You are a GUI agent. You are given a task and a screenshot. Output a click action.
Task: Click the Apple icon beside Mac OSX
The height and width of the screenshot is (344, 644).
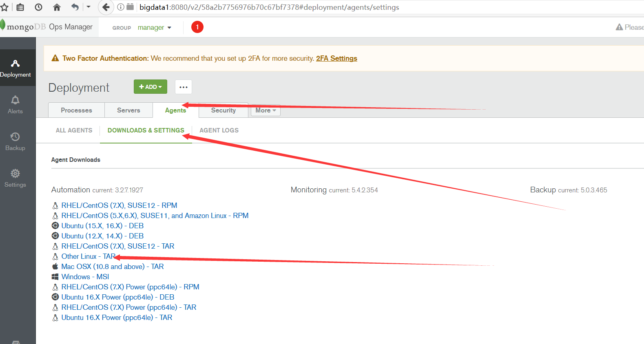[55, 267]
